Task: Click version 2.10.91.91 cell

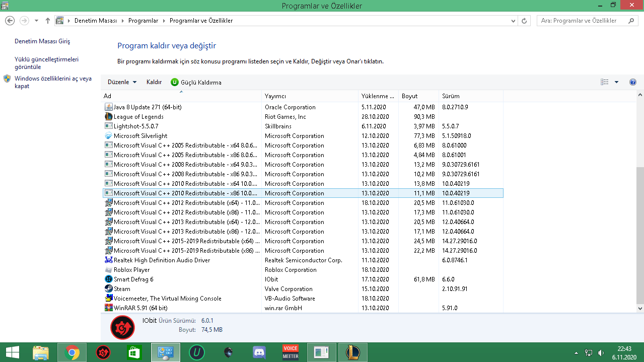Action: point(455,288)
